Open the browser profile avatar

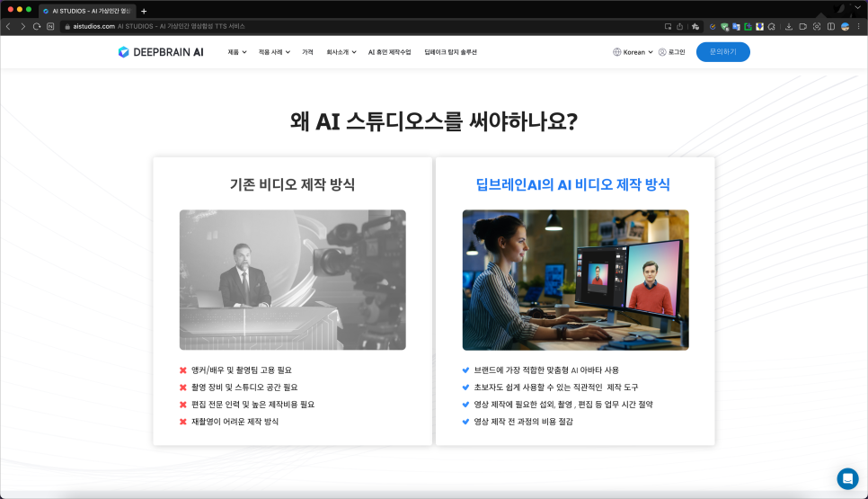846,26
